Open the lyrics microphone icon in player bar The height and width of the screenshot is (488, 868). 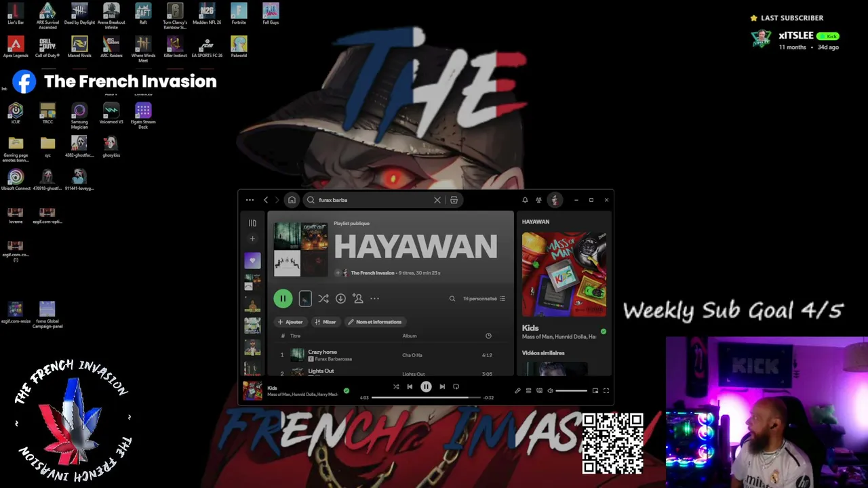point(517,390)
